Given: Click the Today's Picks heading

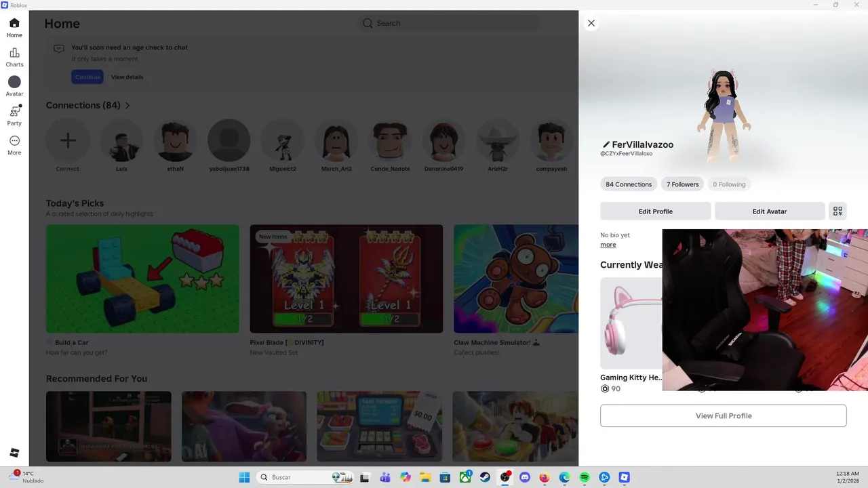Looking at the screenshot, I should (x=75, y=203).
